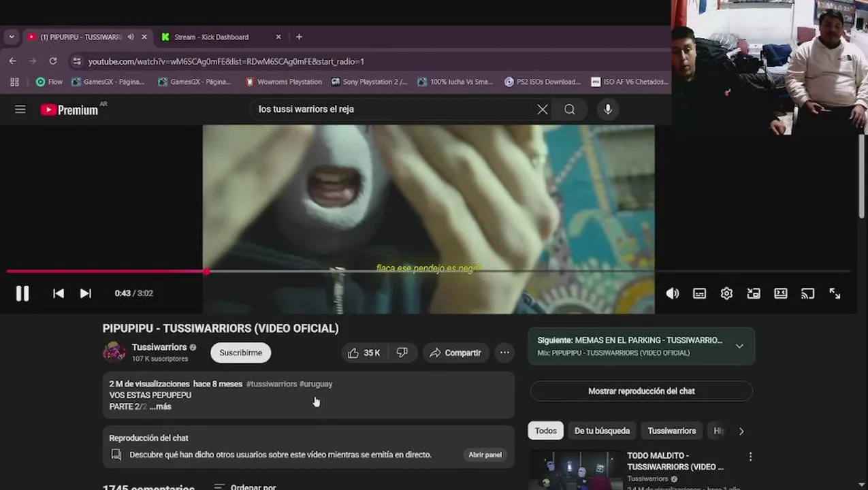
Task: Go back in browser history
Action: [12, 61]
